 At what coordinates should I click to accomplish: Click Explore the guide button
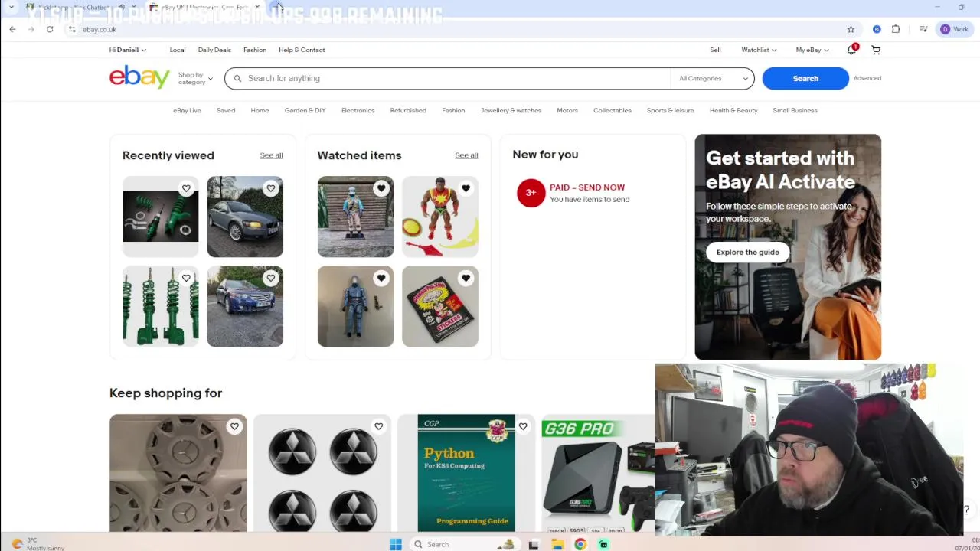point(747,252)
